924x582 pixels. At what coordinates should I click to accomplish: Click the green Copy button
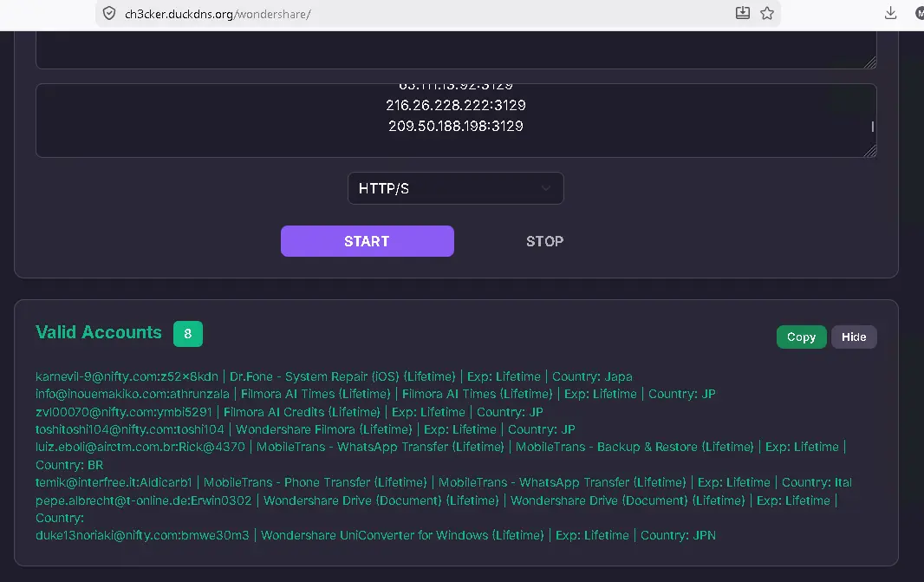pyautogui.click(x=802, y=337)
